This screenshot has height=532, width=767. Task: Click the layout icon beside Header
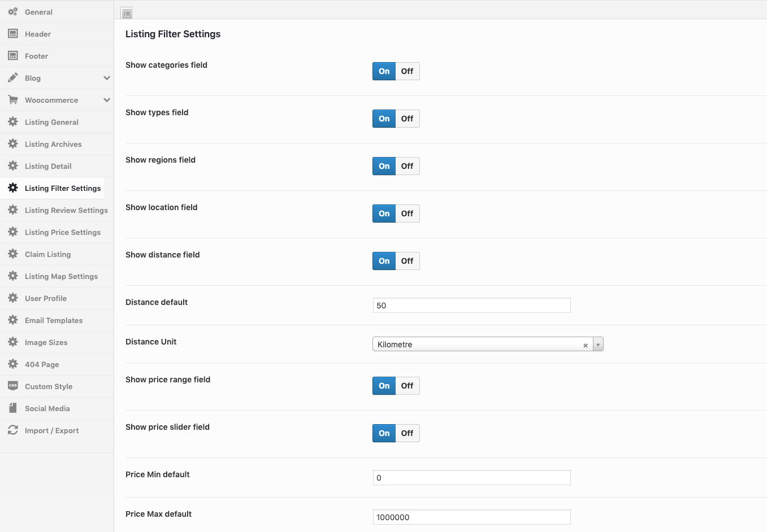click(x=12, y=34)
